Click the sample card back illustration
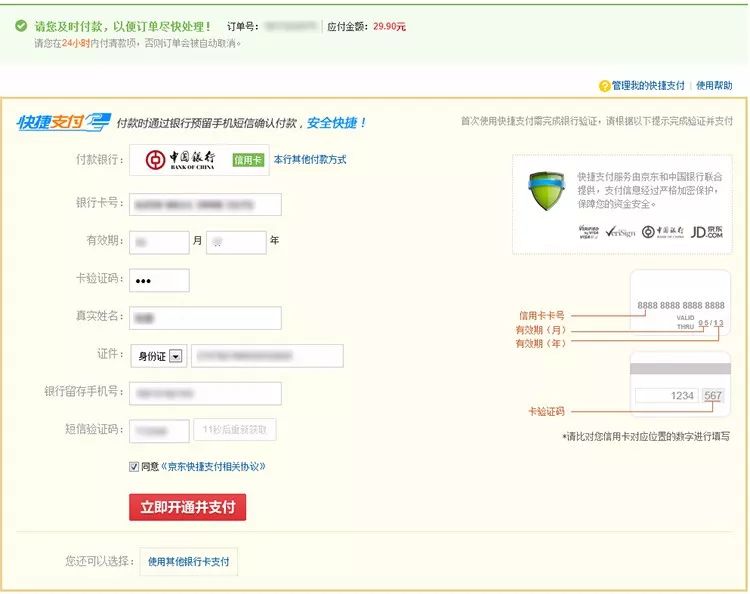The image size is (750, 594). pos(680,384)
